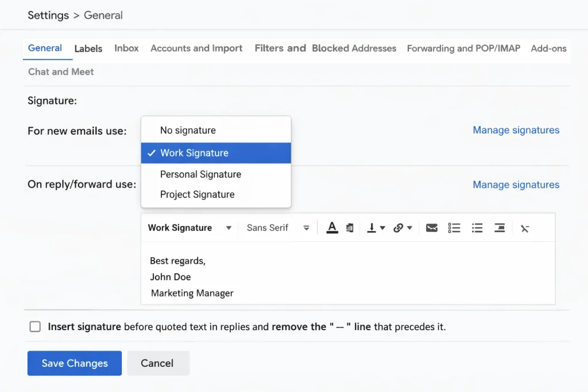Image resolution: width=588 pixels, height=392 pixels.
Task: Click the numbered list icon
Action: point(454,228)
